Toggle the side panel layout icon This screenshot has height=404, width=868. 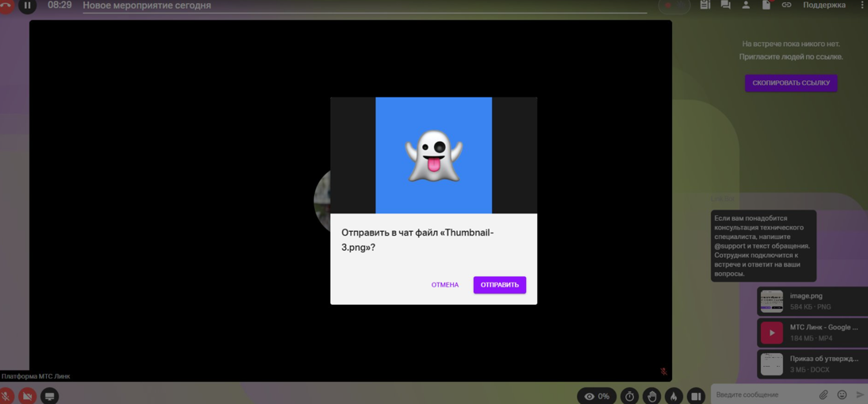pyautogui.click(x=696, y=396)
